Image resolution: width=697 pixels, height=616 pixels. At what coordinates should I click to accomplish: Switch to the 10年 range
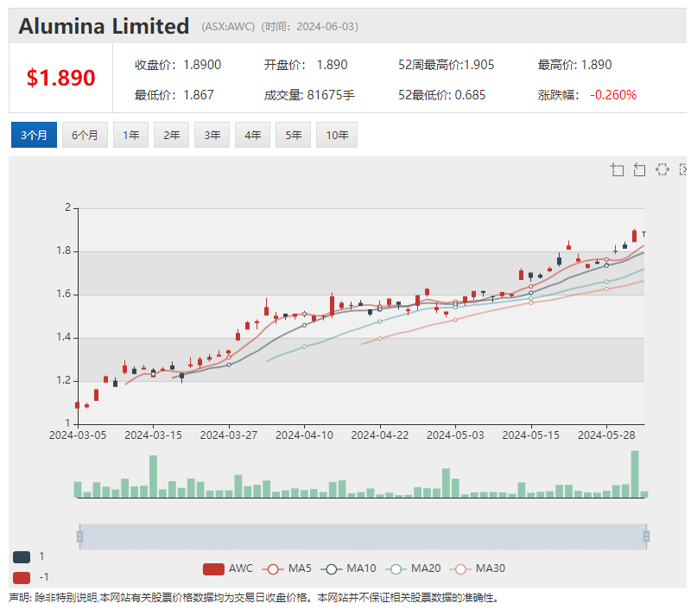[337, 135]
